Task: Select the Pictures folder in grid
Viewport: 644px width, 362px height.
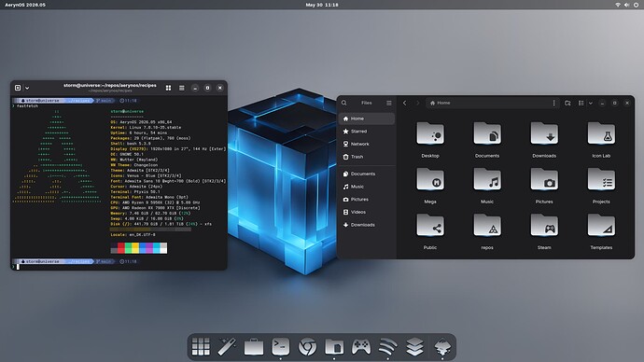Action: point(544,180)
